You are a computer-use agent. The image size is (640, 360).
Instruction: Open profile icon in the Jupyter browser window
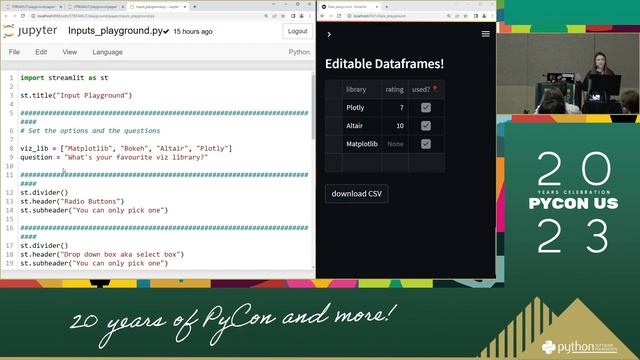click(301, 16)
